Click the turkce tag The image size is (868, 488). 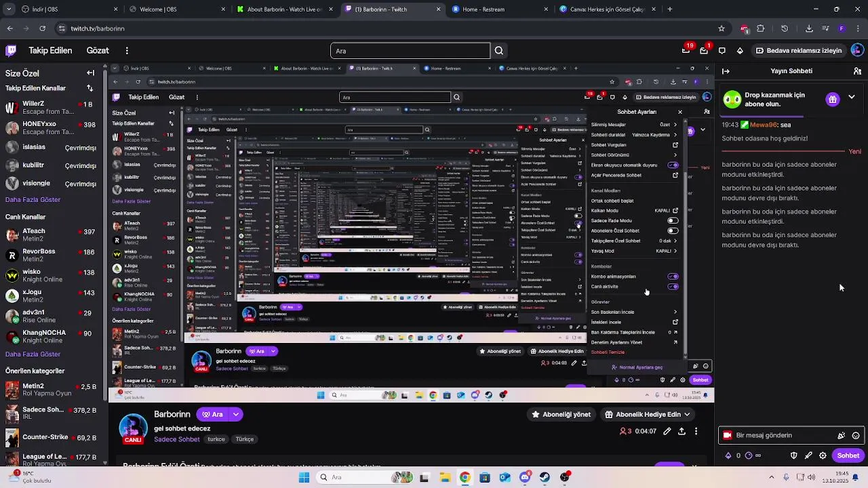pos(216,439)
